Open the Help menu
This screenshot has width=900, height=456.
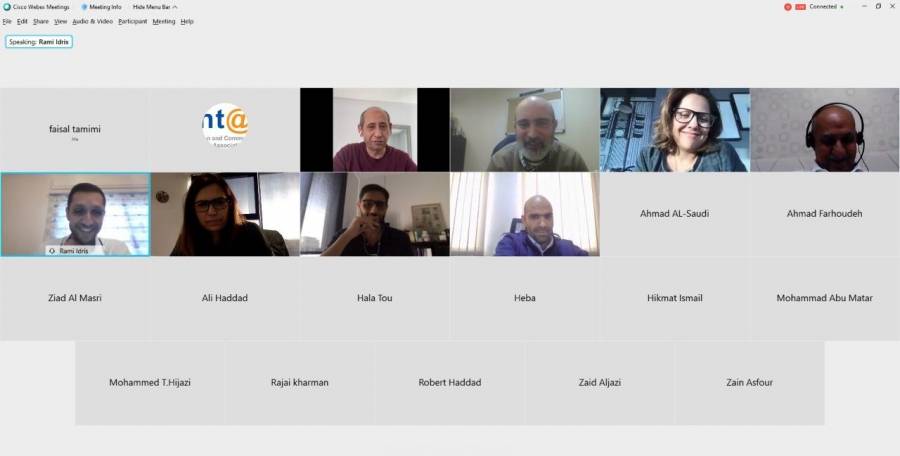click(x=187, y=21)
